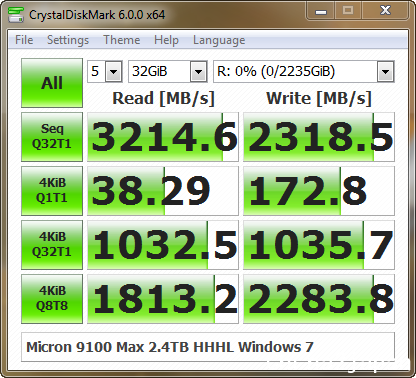Start the 4KiB Q1T1 test
Viewport: 416px width, 378px height.
point(52,191)
